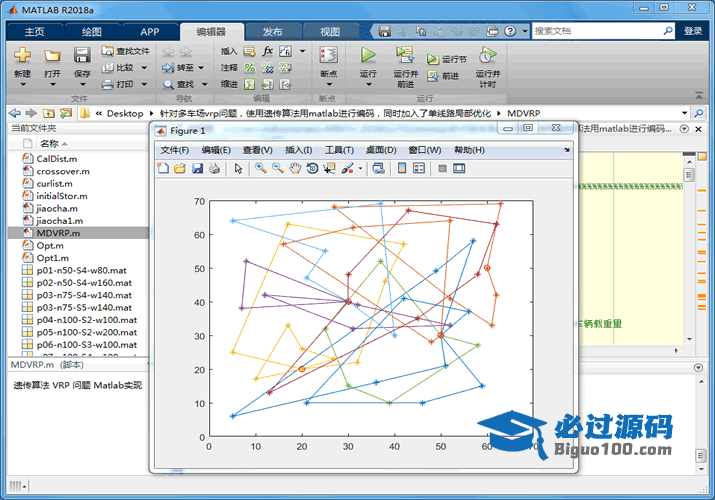Click Figure 1 open file icon
The width and height of the screenshot is (715, 500).
click(x=180, y=169)
